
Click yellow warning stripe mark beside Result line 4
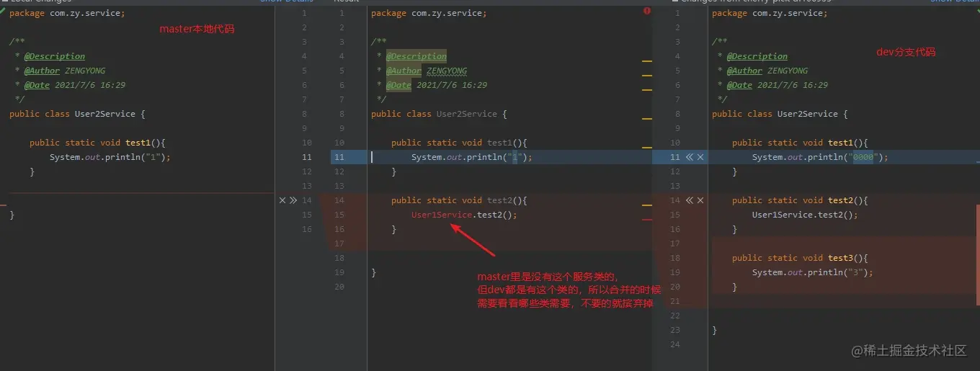pyautogui.click(x=646, y=61)
